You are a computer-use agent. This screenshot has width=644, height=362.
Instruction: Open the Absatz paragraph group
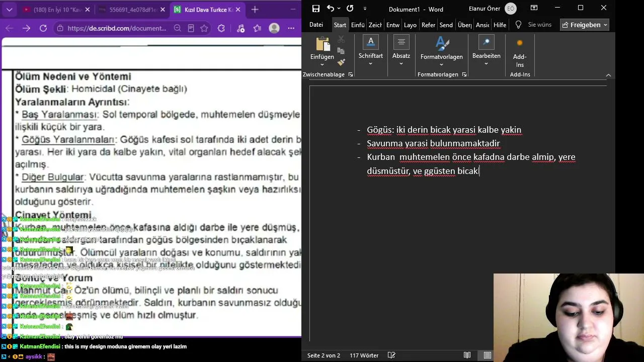401,51
